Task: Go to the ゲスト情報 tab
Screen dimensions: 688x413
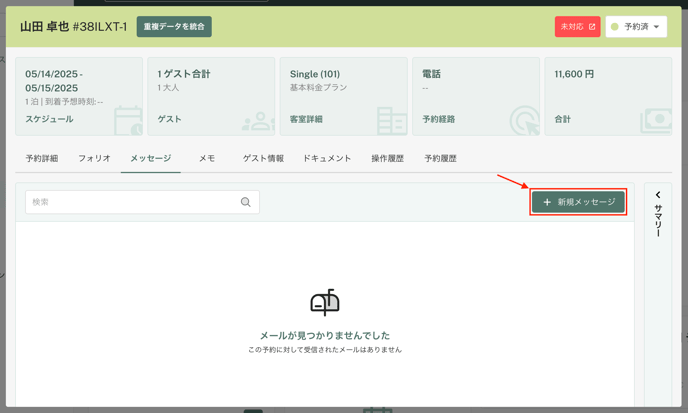Action: 263,158
